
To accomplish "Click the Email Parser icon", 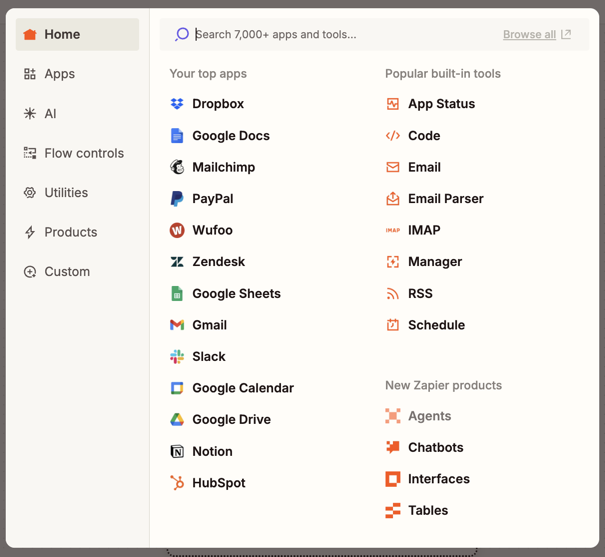I will pos(393,199).
